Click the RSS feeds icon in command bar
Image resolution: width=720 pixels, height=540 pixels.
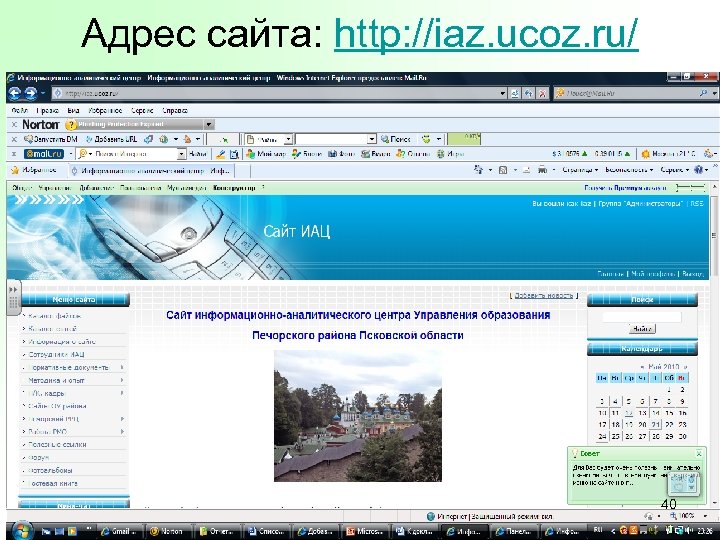[x=503, y=170]
